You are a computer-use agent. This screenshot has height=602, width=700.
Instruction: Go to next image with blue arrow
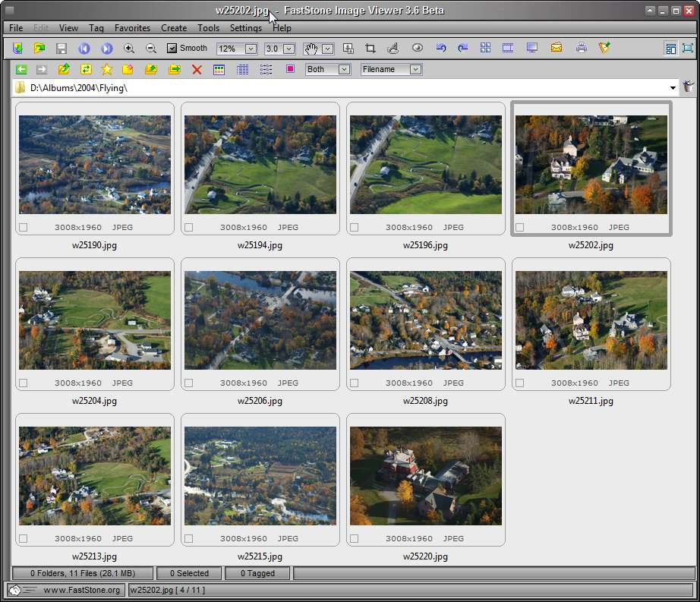pyautogui.click(x=107, y=48)
